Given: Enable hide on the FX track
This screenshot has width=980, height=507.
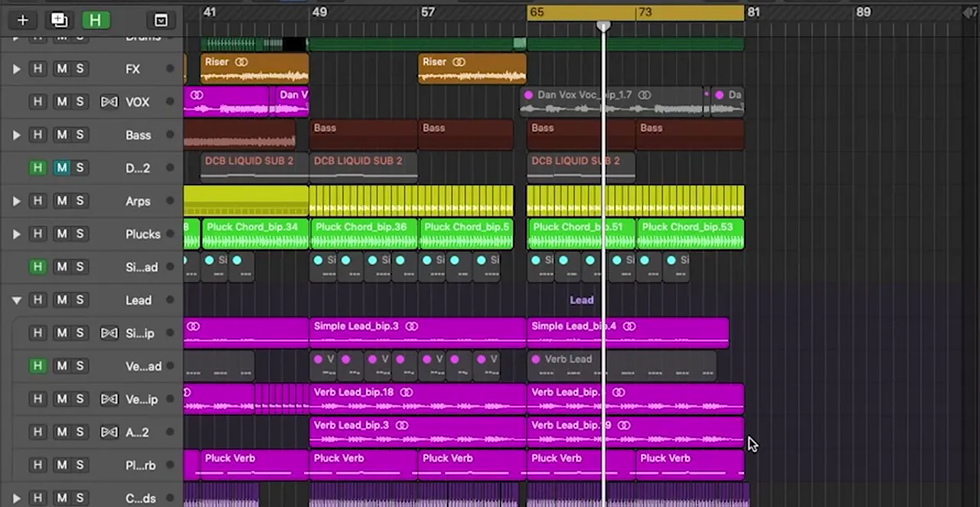Looking at the screenshot, I should pos(37,69).
